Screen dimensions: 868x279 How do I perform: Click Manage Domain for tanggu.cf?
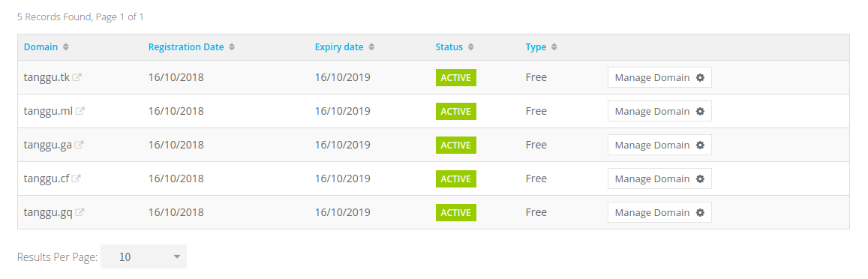point(659,178)
